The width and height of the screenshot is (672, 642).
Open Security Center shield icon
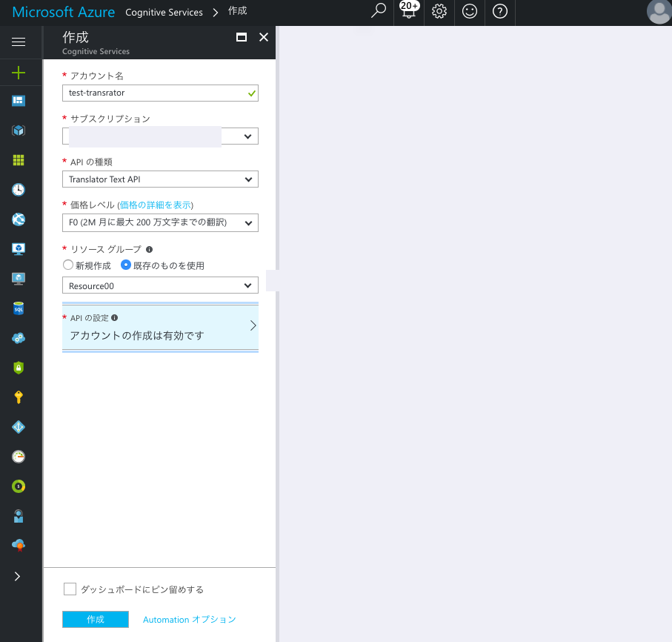click(x=19, y=368)
